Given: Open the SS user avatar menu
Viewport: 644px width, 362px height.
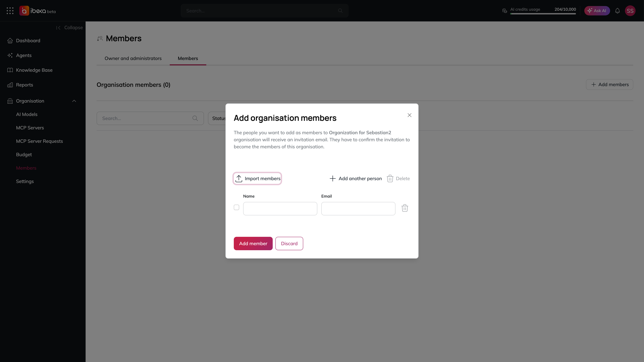Looking at the screenshot, I should tap(630, 11).
